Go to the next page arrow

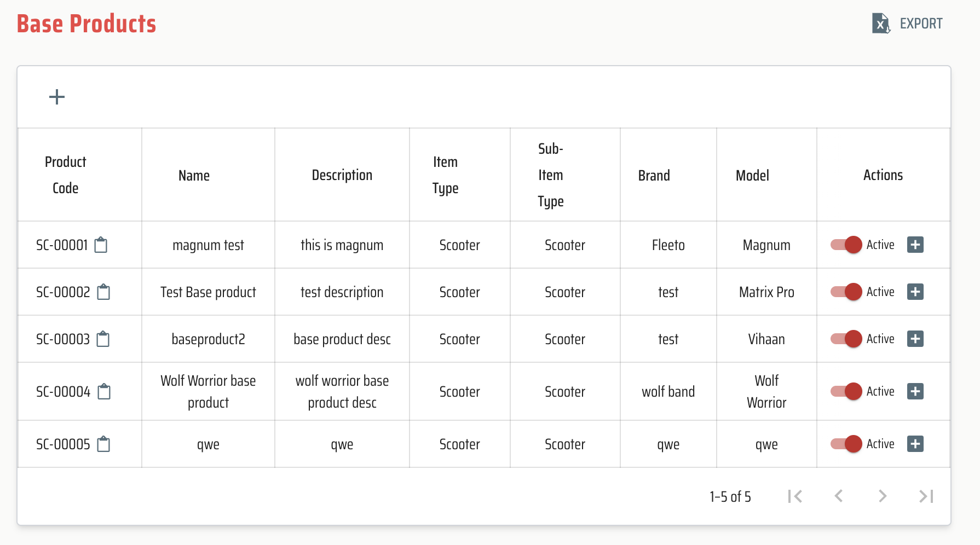tap(882, 496)
